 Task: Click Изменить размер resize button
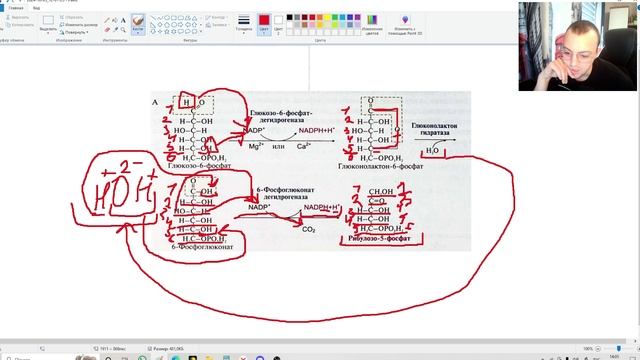[78, 24]
